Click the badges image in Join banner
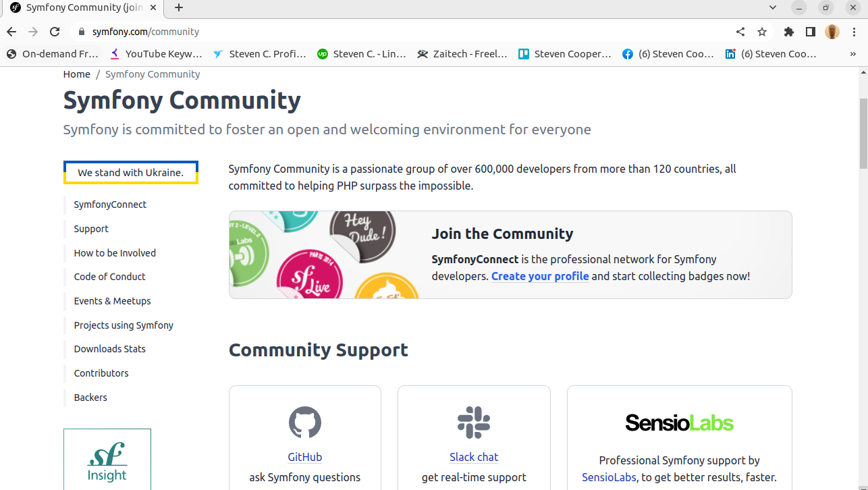 pyautogui.click(x=324, y=254)
